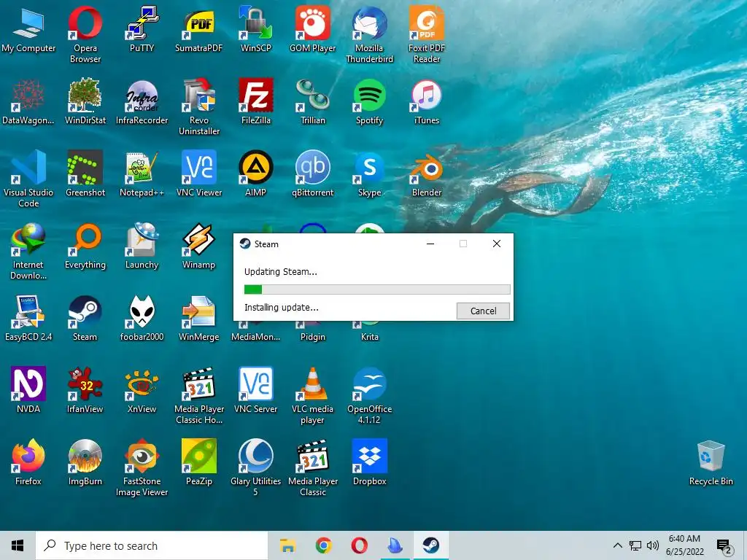Select the qBittorrent desktop icon
Image resolution: width=747 pixels, height=560 pixels.
click(312, 174)
